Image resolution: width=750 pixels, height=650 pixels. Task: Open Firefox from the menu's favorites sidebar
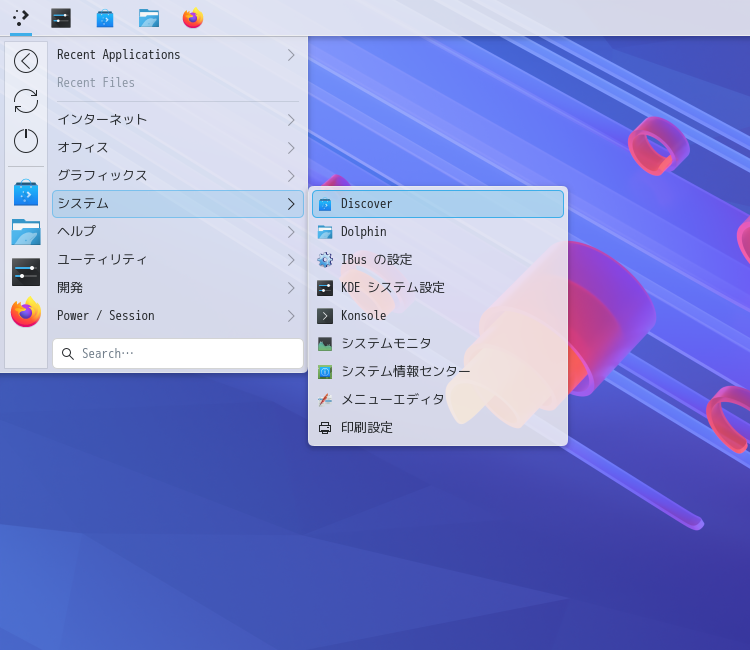point(26,313)
